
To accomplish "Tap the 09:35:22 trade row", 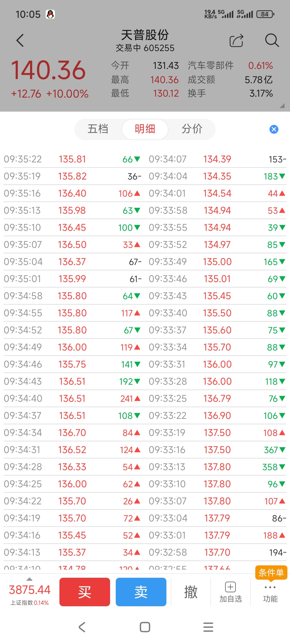I will click(x=72, y=159).
